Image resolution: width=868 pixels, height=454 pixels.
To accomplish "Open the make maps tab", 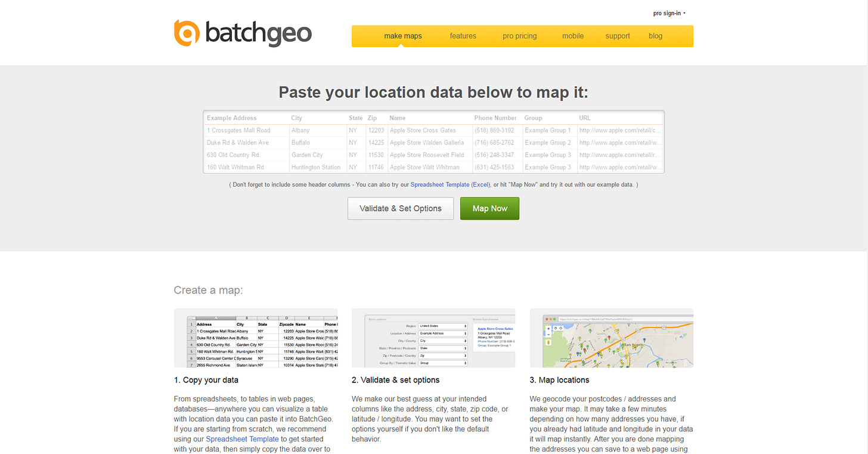I will pyautogui.click(x=403, y=36).
